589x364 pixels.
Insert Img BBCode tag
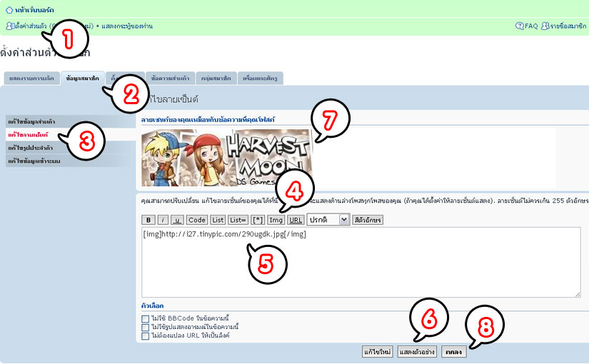point(276,220)
